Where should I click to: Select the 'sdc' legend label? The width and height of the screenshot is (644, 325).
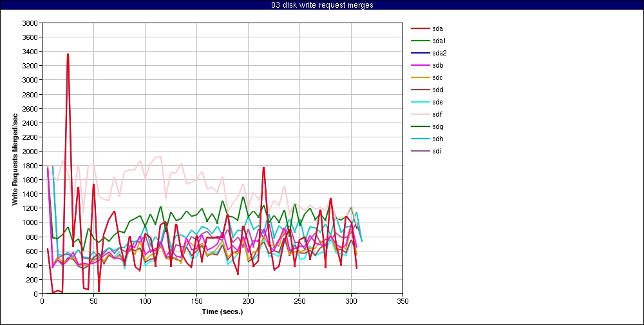(437, 78)
